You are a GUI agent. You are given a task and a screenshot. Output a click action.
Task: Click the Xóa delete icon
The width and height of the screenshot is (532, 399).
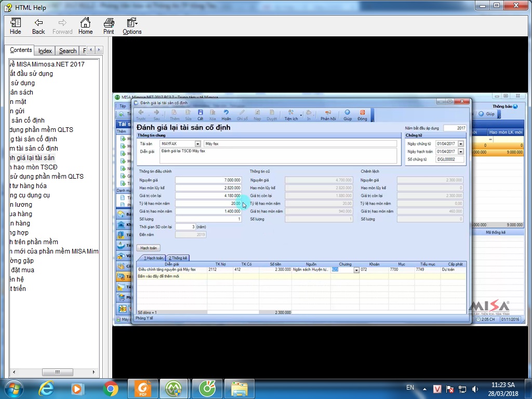[212, 115]
